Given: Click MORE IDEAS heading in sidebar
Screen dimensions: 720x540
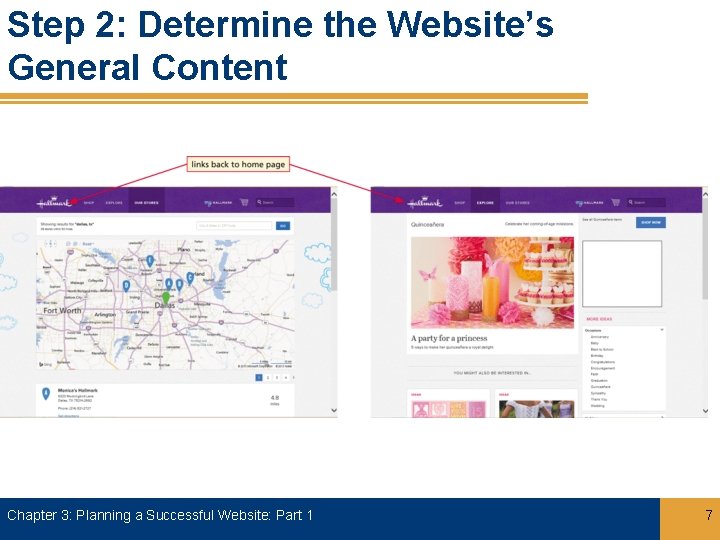Looking at the screenshot, I should pyautogui.click(x=599, y=319).
